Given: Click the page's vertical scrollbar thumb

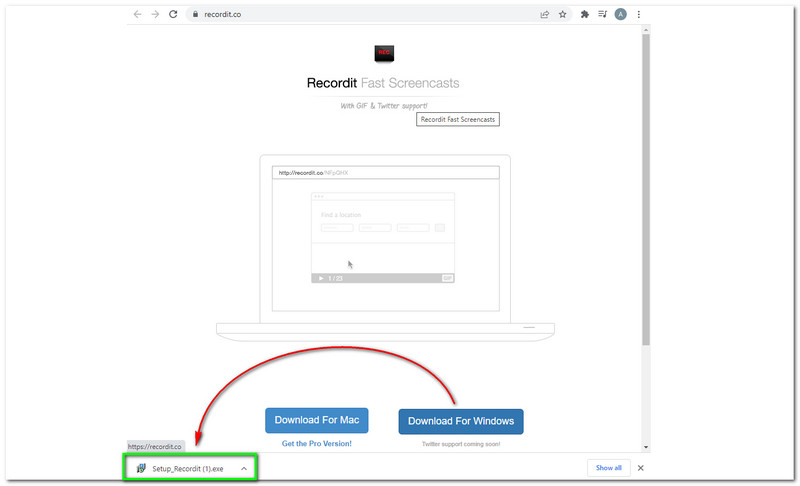Looking at the screenshot, I should [x=646, y=190].
